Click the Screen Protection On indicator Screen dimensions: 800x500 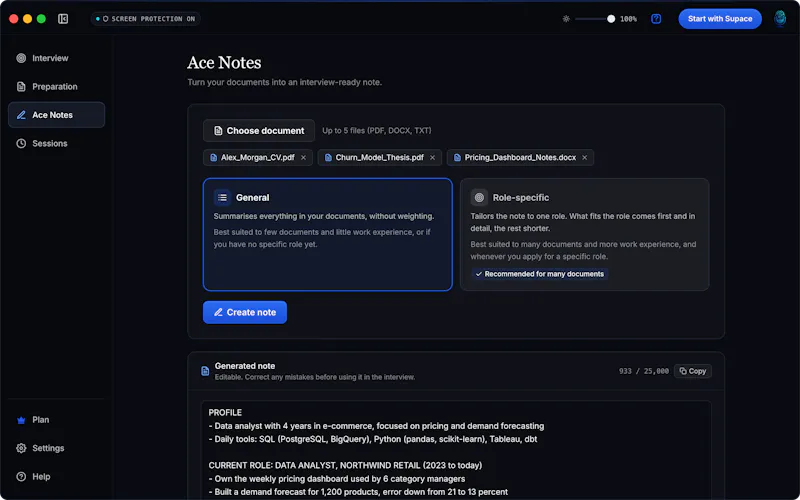(x=146, y=19)
